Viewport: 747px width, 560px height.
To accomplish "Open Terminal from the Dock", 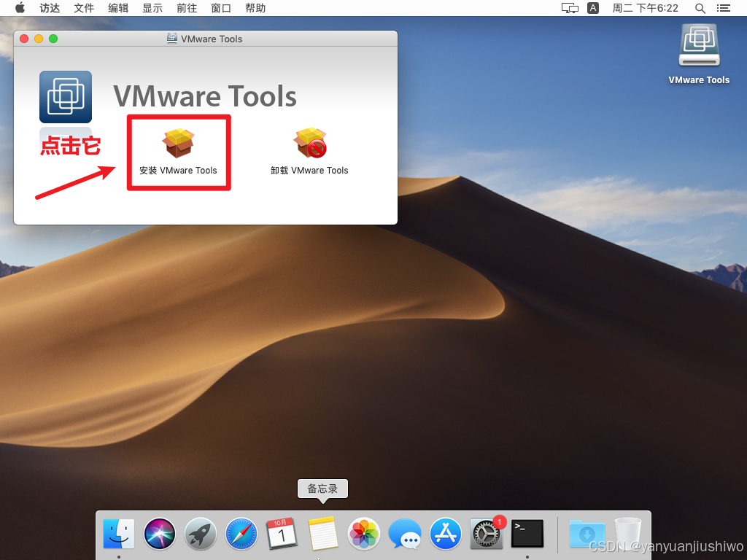I will pos(527,534).
